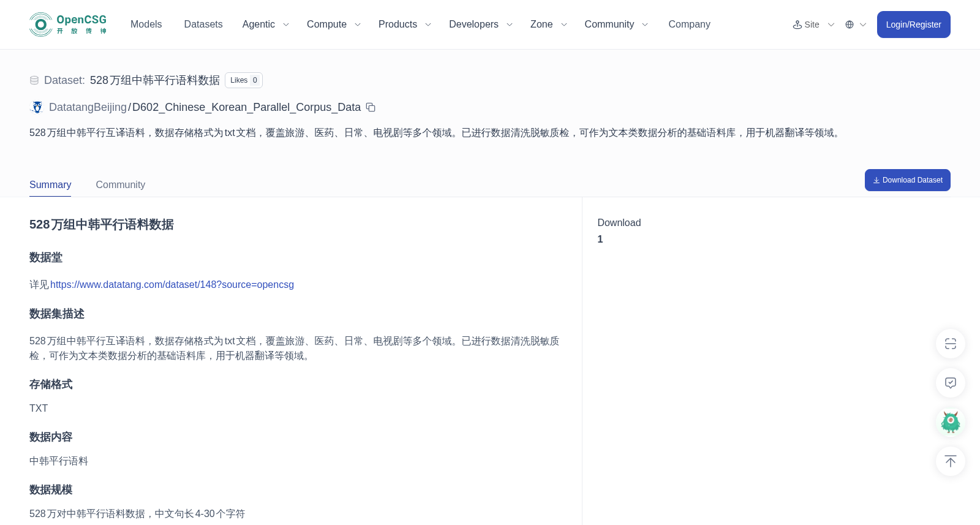The height and width of the screenshot is (525, 980).
Task: Open the datatang.com dataset URL
Action: 172,285
